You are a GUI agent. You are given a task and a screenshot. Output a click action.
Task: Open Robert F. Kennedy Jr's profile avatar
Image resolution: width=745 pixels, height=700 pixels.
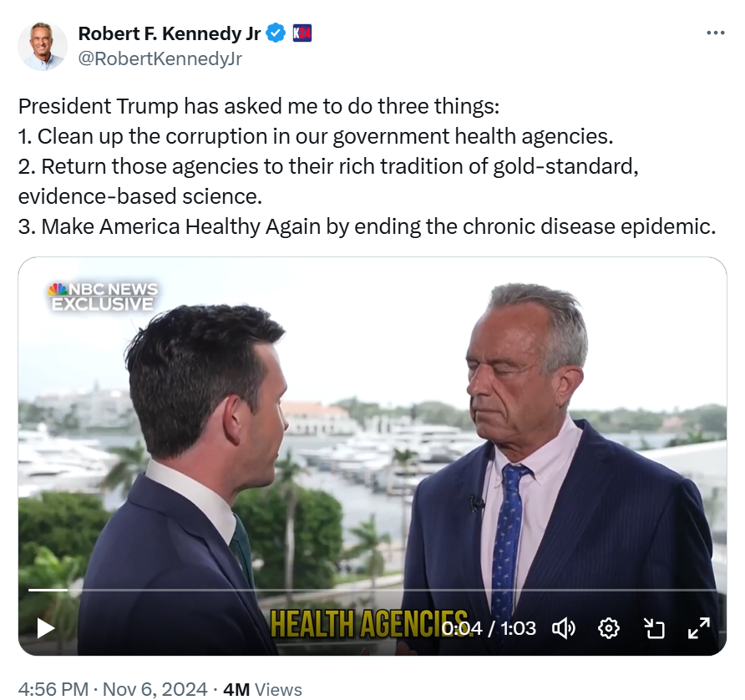pos(43,46)
